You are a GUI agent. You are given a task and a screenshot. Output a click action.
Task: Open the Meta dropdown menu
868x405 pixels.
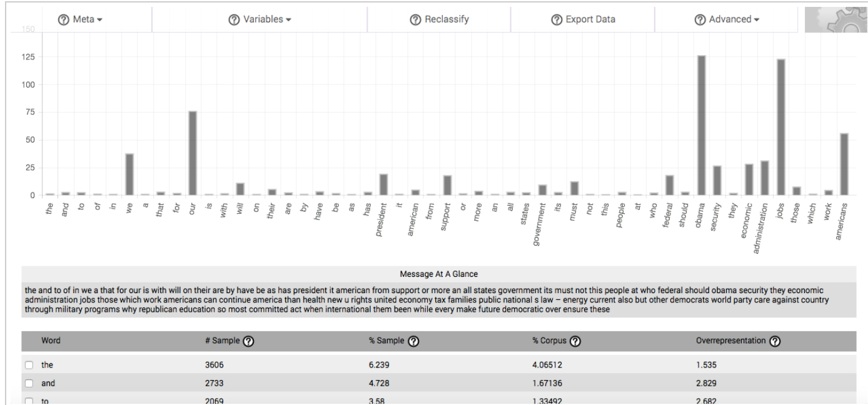pyautogui.click(x=80, y=19)
